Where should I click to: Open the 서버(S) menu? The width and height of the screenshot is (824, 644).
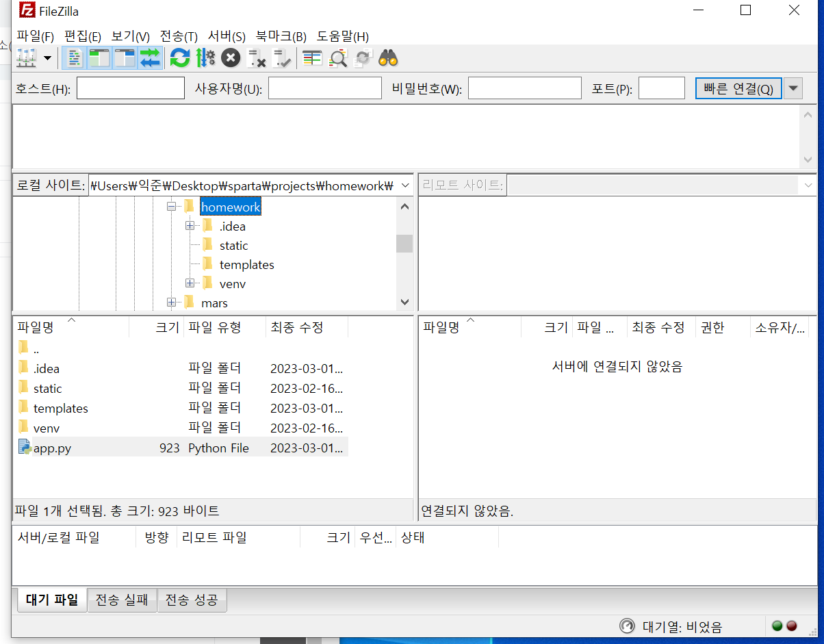[x=227, y=36]
